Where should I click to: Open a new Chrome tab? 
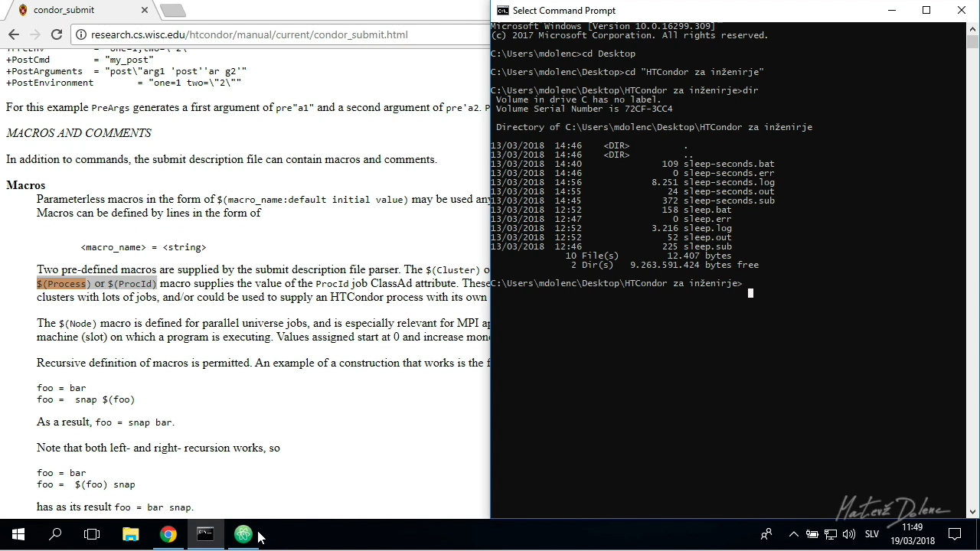[173, 10]
